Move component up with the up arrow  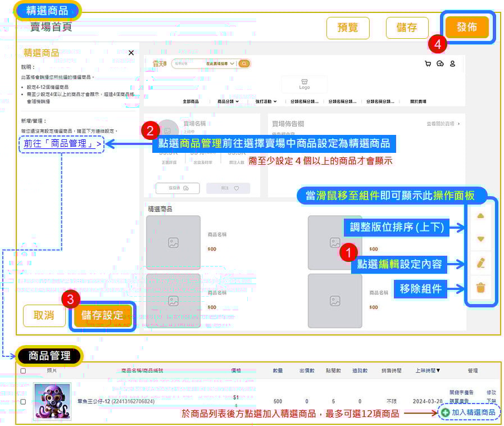tap(480, 216)
